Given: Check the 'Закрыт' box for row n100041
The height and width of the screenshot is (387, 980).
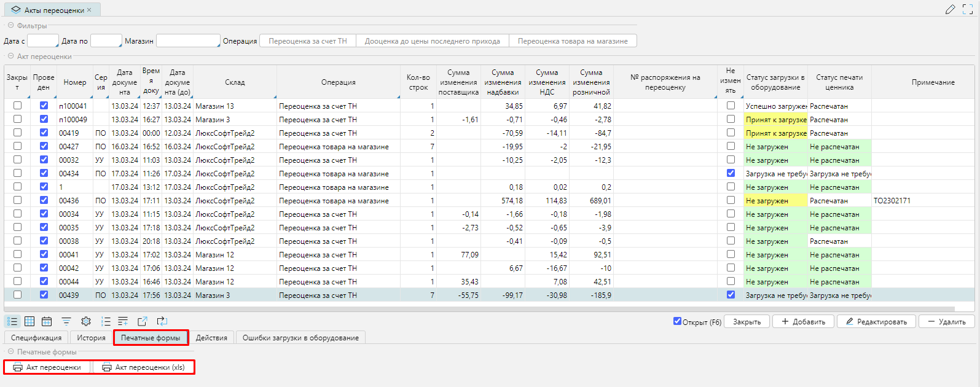Looking at the screenshot, I should point(17,106).
